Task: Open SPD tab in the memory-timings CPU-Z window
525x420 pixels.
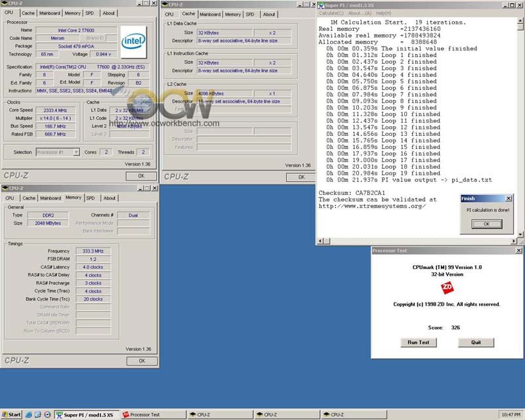Action: [91, 198]
